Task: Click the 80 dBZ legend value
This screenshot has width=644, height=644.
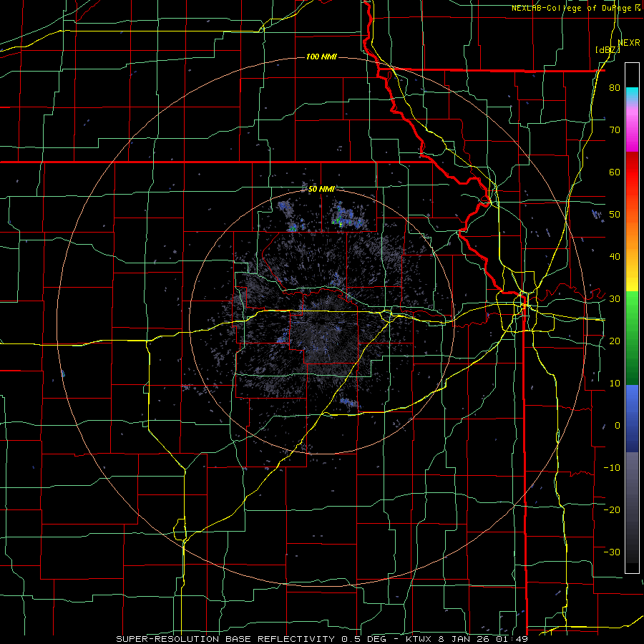Action: point(615,88)
